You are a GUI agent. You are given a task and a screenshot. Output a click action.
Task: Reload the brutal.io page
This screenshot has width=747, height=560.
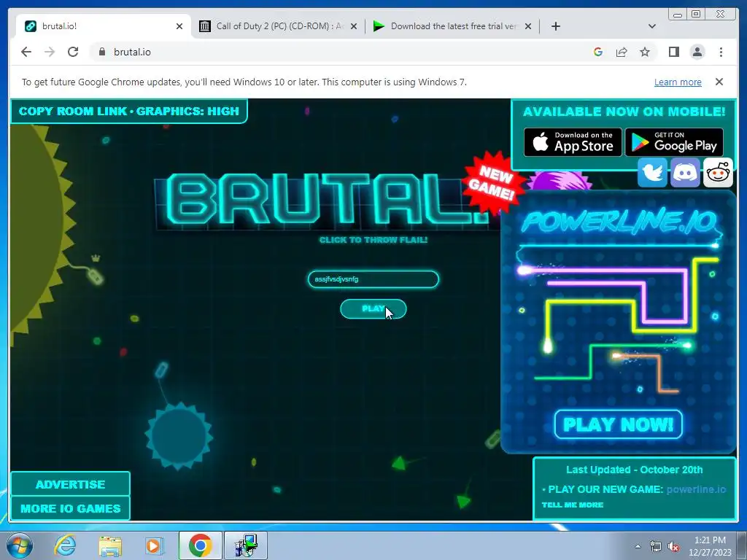pyautogui.click(x=73, y=52)
